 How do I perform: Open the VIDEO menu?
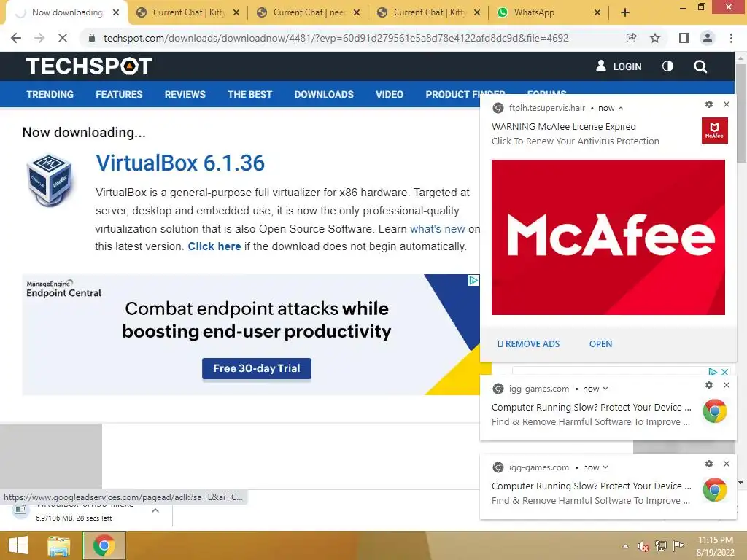click(x=390, y=94)
